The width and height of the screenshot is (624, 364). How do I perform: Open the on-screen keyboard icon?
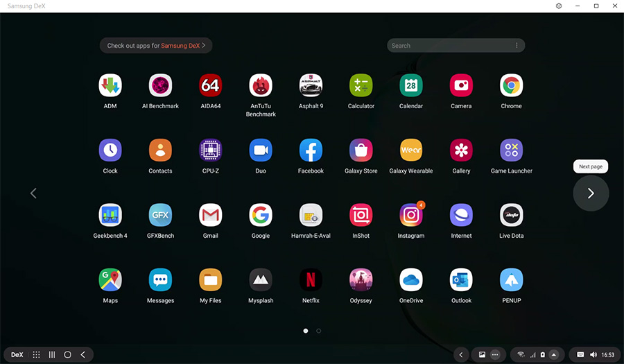click(x=580, y=354)
